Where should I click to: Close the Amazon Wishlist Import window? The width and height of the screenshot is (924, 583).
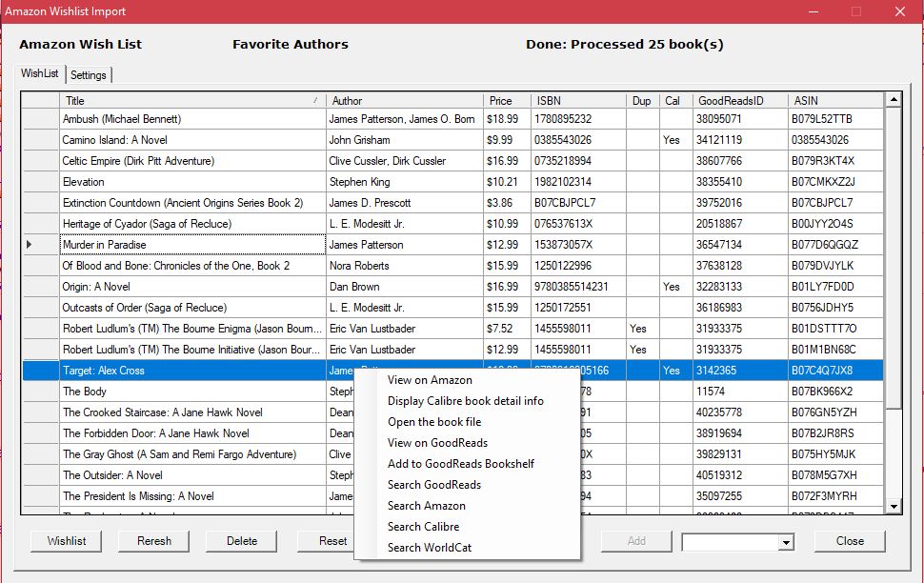coord(900,11)
